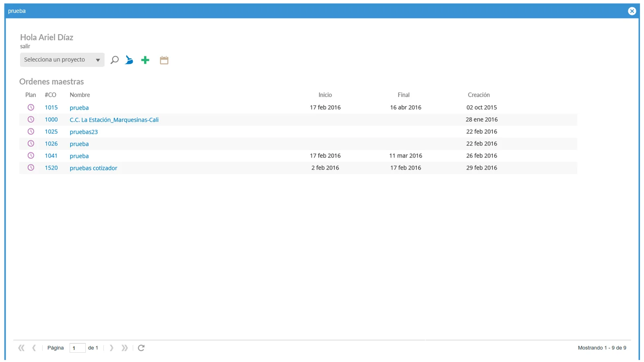This screenshot has width=644, height=362.
Task: Click the plan clock icon for order 1015
Action: click(x=31, y=108)
